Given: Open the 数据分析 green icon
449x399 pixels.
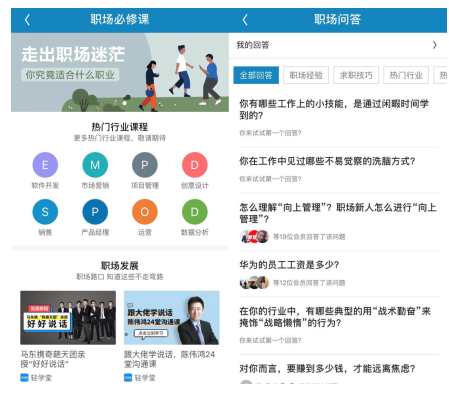Looking at the screenshot, I should coord(195,212).
